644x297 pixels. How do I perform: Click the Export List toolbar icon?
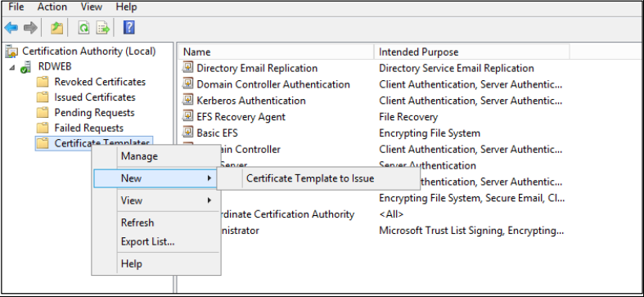tap(102, 28)
